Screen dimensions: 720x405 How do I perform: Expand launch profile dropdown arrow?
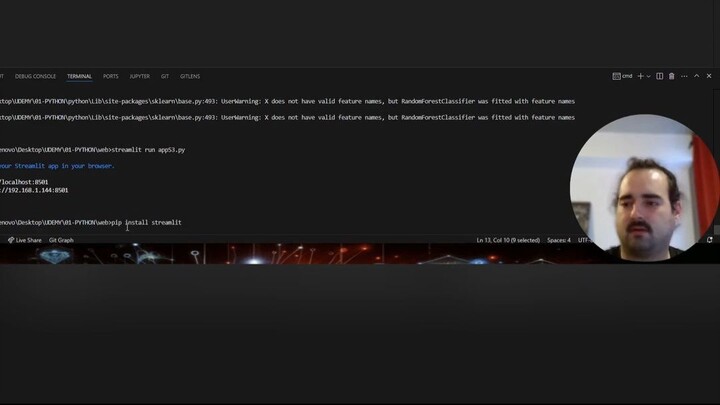(648, 77)
